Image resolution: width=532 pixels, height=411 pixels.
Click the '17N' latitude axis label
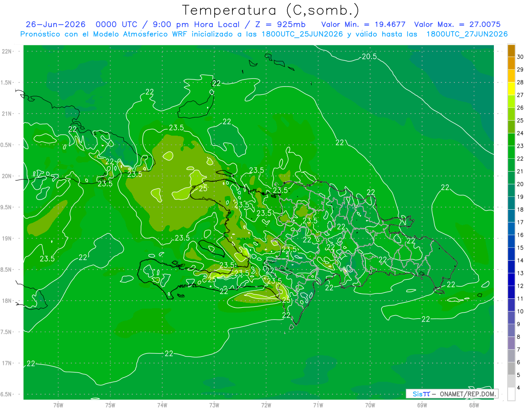(7, 364)
